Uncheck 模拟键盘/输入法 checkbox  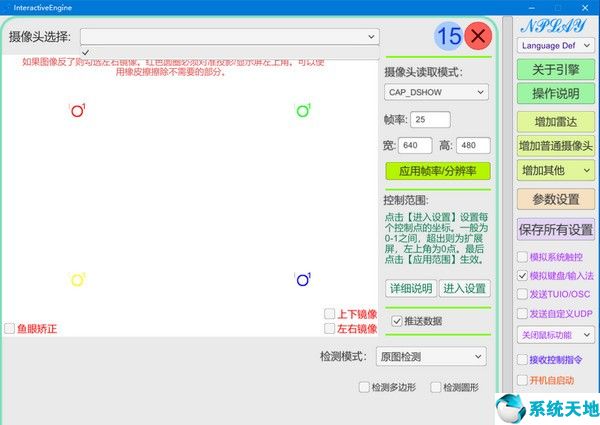(522, 275)
